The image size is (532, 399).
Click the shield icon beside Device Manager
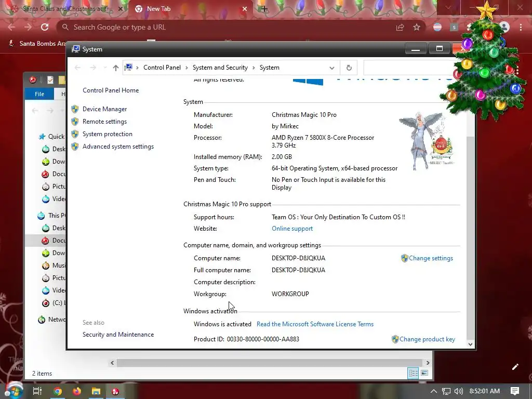pos(75,109)
